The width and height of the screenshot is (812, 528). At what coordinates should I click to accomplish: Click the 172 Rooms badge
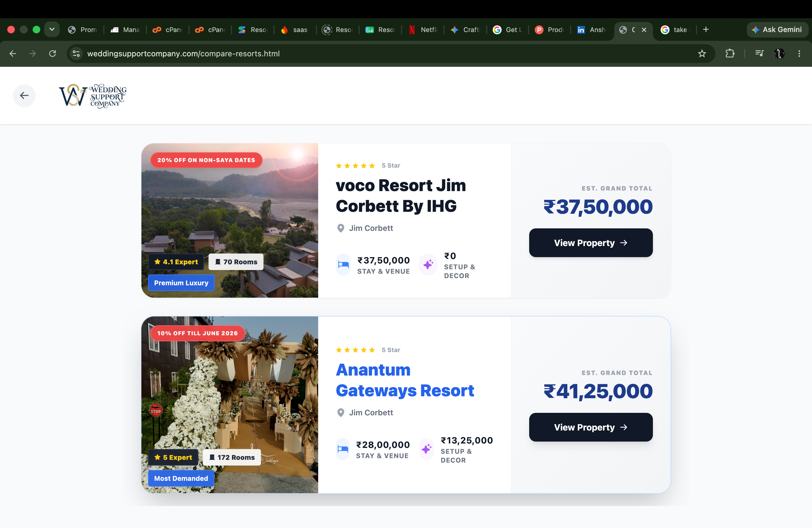[x=232, y=457]
